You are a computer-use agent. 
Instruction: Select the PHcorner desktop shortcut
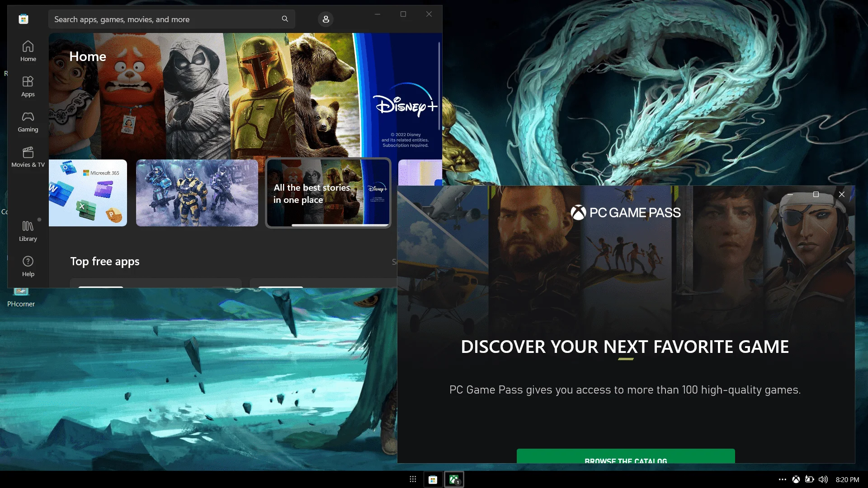(21, 298)
